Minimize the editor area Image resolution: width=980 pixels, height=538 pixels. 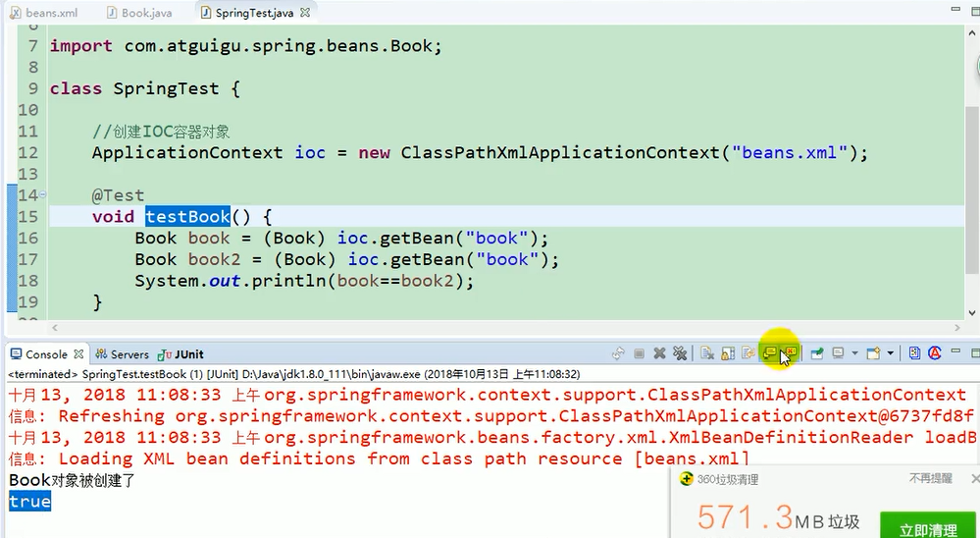click(x=955, y=10)
